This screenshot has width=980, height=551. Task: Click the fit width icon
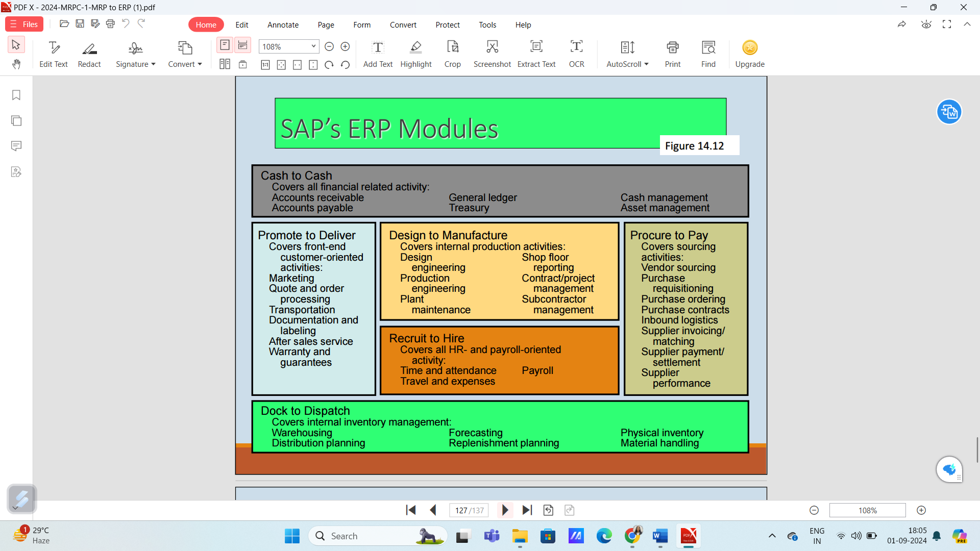[298, 65]
